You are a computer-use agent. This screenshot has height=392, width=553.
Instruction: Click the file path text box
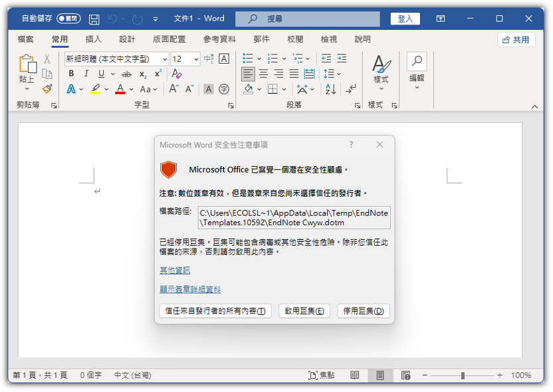294,218
